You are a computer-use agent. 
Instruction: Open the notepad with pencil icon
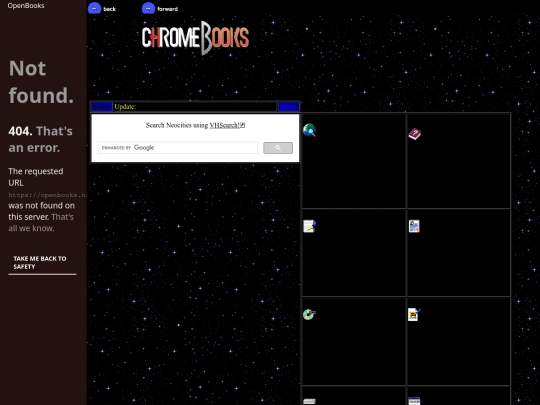[x=310, y=226]
